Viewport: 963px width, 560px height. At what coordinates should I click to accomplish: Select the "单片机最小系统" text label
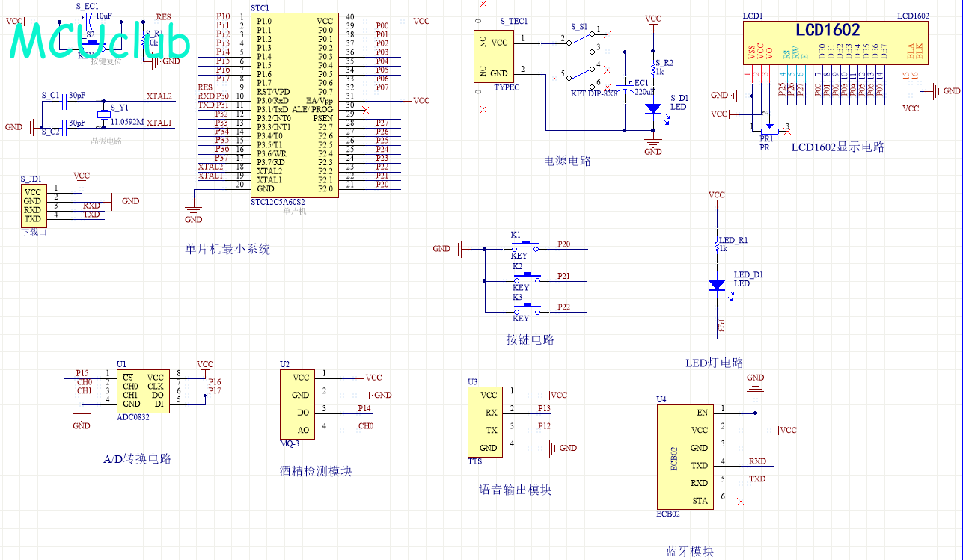point(227,249)
